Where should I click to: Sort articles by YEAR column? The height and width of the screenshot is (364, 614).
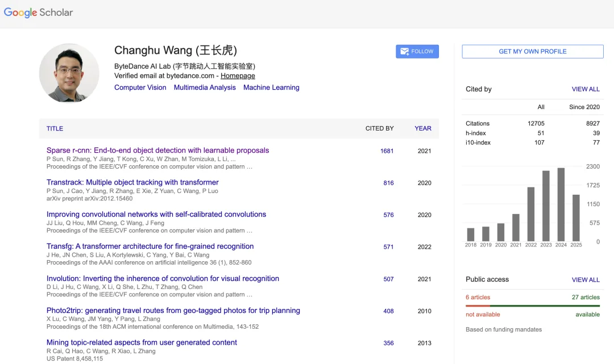pyautogui.click(x=423, y=128)
